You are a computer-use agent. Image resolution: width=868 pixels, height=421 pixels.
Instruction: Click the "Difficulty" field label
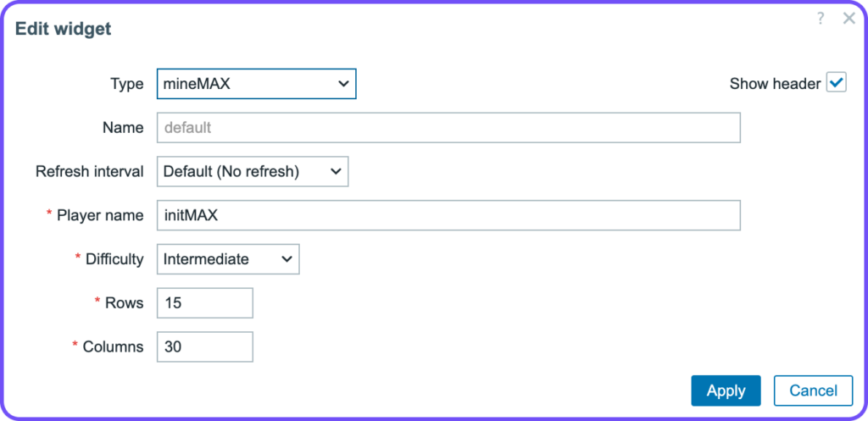[114, 259]
